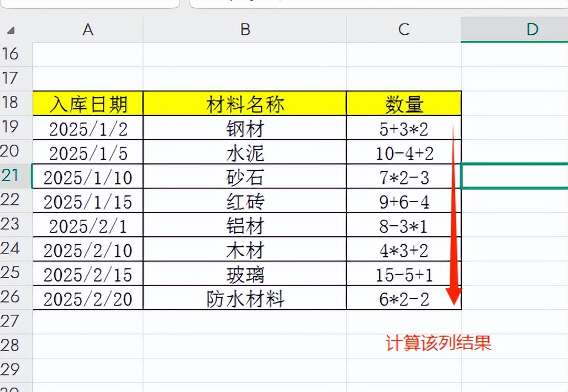Select column B header
This screenshot has height=392, width=568.
click(x=245, y=30)
